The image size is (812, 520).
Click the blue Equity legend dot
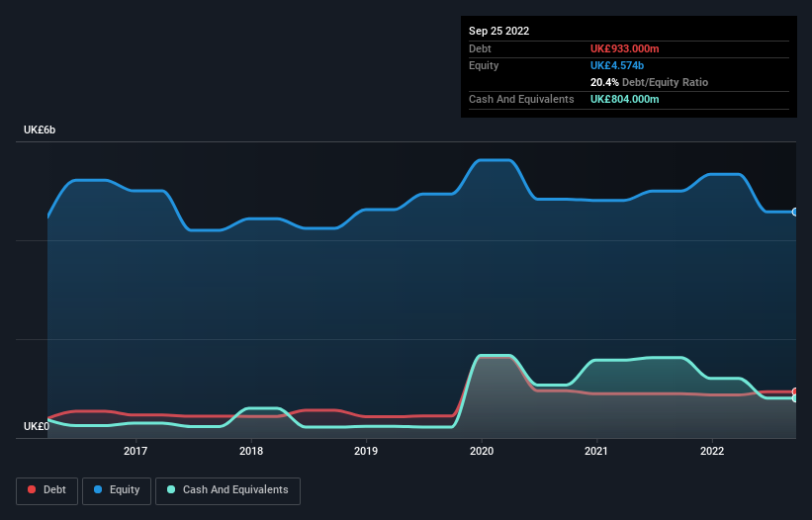(98, 489)
